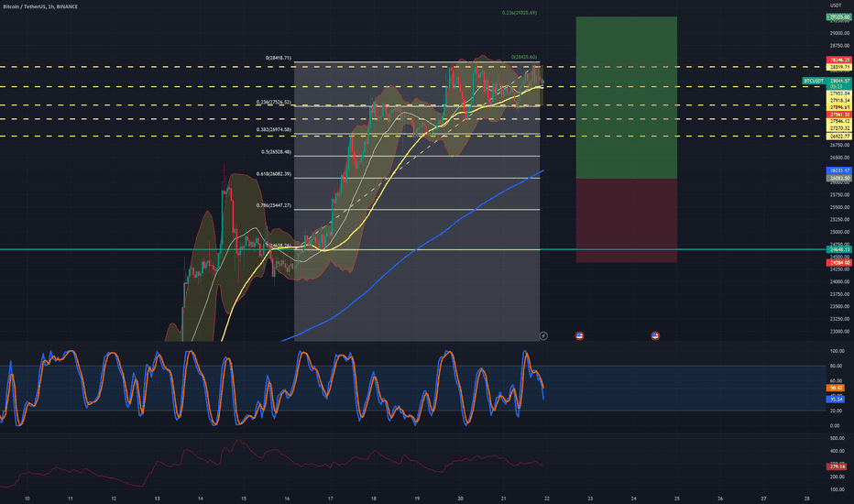Select the USDT currency label atop price axis
This screenshot has height=504, width=854.
[836, 5]
